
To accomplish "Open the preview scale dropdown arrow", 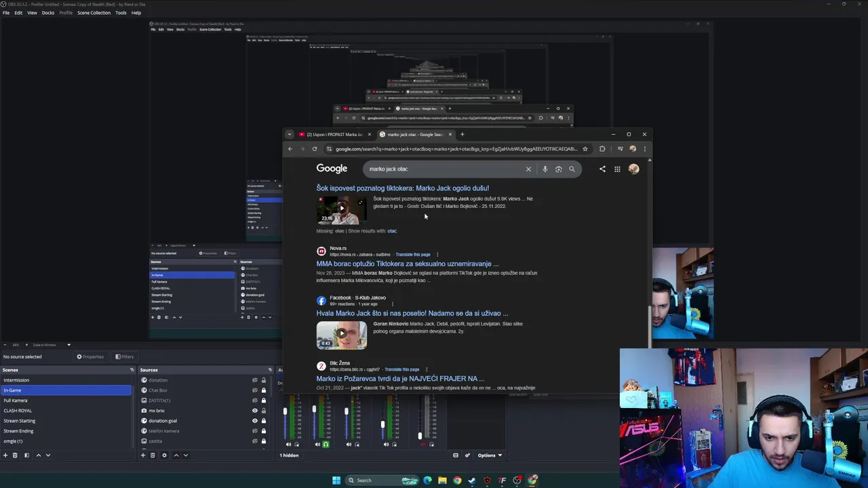I will [68, 345].
